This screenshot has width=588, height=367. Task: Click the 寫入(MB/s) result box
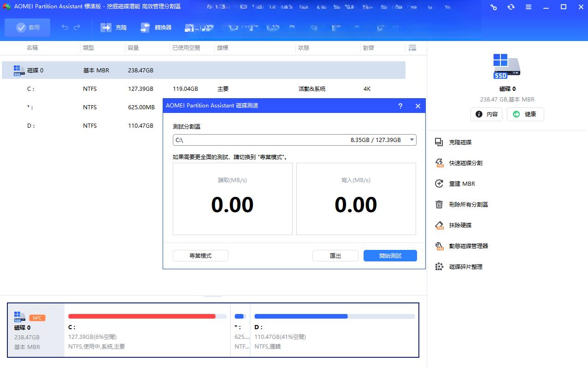tap(356, 199)
